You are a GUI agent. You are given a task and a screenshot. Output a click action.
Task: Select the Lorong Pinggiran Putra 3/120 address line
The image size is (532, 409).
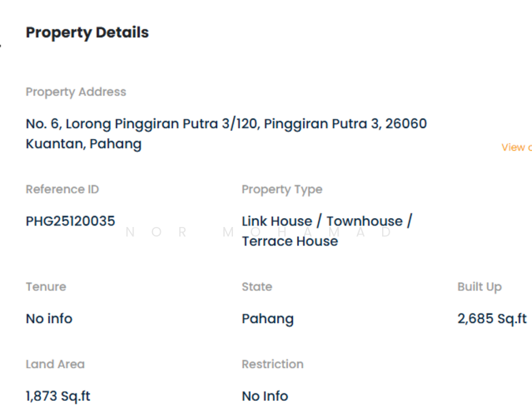(226, 124)
